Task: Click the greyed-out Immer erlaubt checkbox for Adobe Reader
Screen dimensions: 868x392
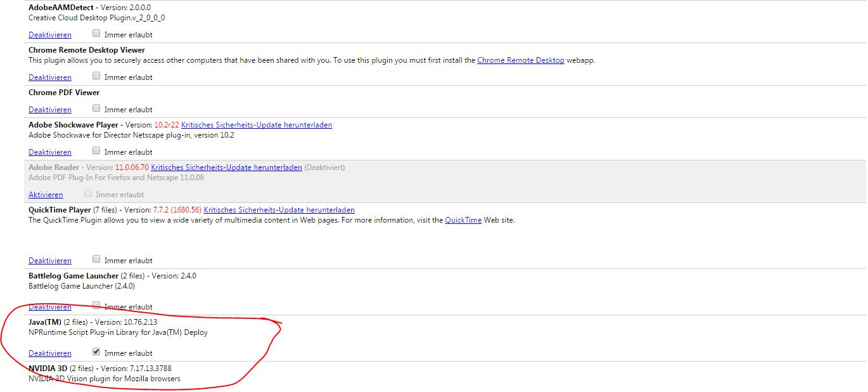Action: click(x=88, y=193)
